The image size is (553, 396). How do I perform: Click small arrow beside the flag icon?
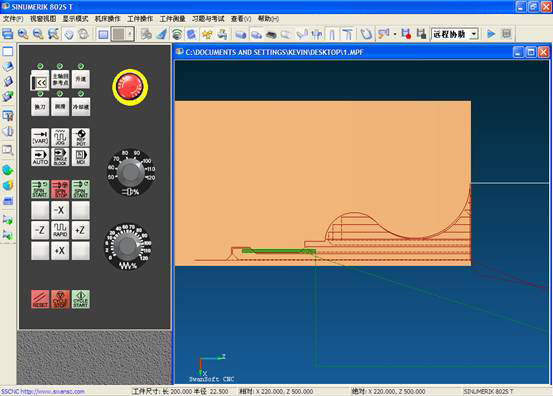pos(395,35)
